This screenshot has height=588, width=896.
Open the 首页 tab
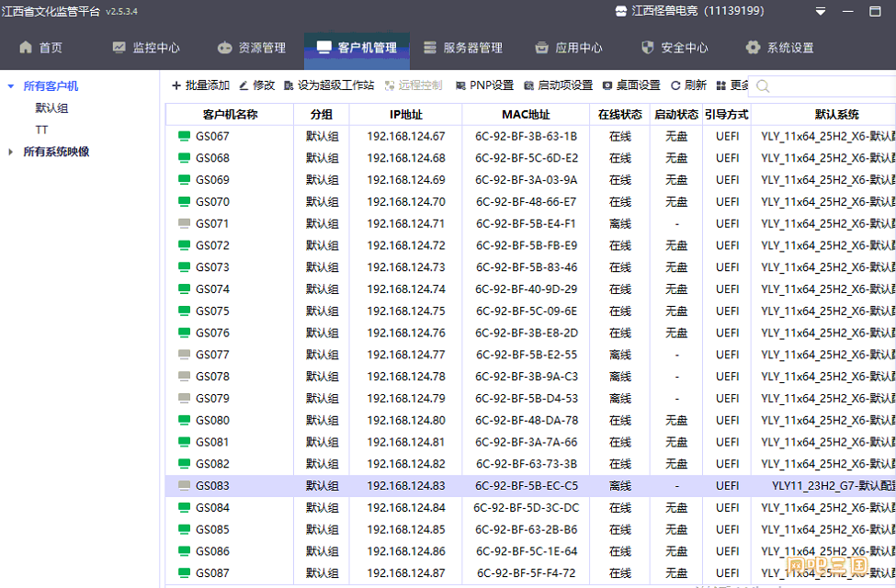(x=41, y=48)
